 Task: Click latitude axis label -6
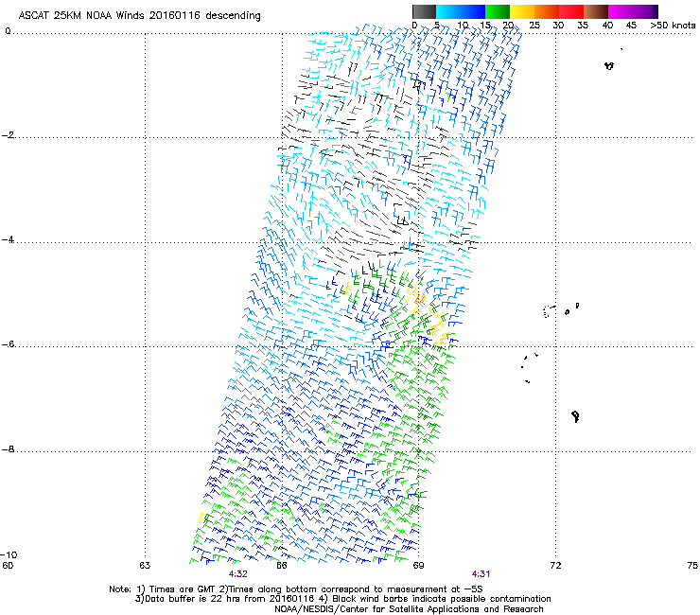tap(8, 344)
